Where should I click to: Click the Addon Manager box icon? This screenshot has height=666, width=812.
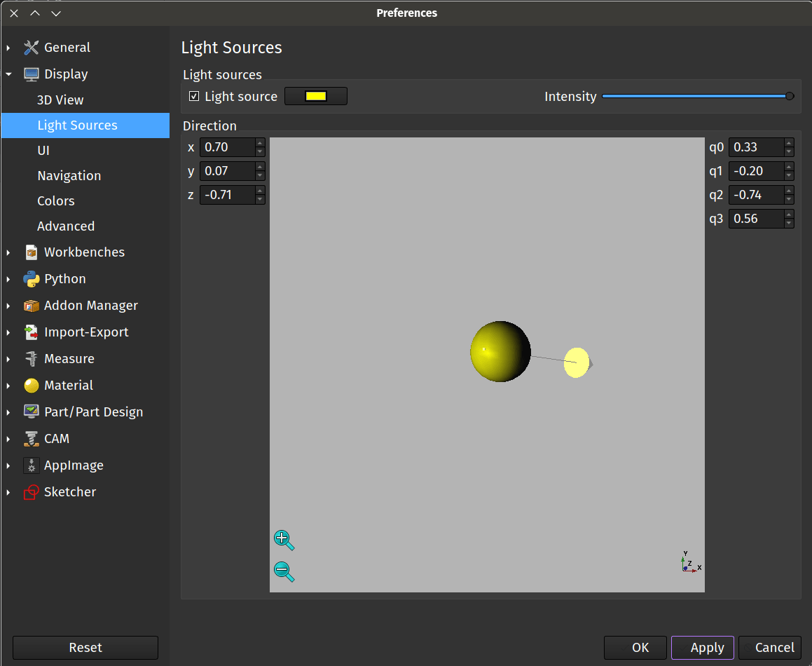tap(31, 306)
